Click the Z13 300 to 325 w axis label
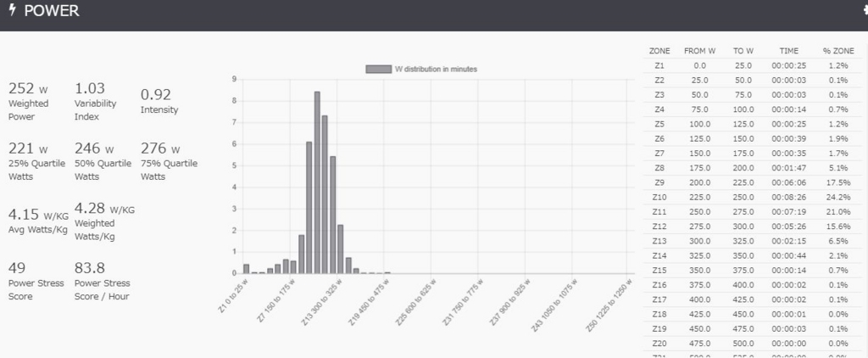Screen dimensions: 868x358 click(323, 304)
